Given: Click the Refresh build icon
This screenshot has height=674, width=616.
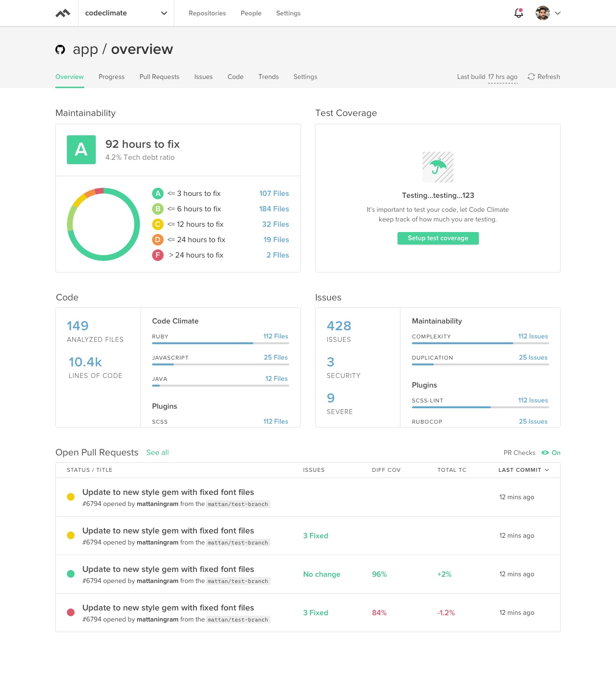Looking at the screenshot, I should point(531,77).
